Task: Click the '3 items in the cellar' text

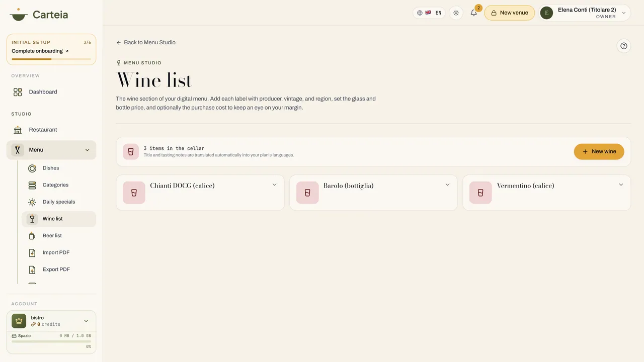Action: 174,148
